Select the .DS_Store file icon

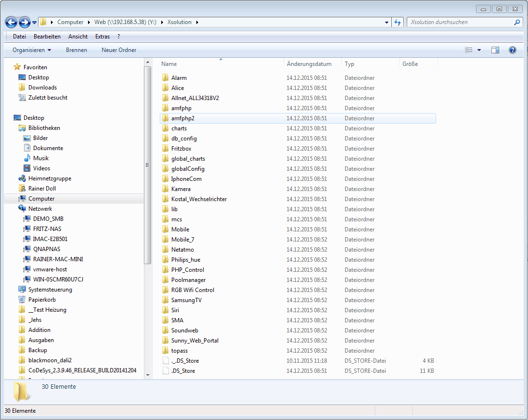point(166,371)
